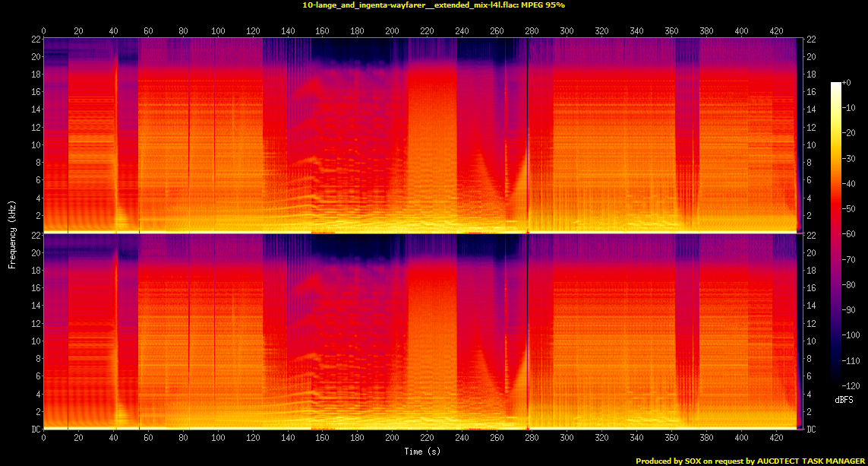Click the 'Produced by SOX' footer text
Viewport: 868px width, 466px height.
750,461
